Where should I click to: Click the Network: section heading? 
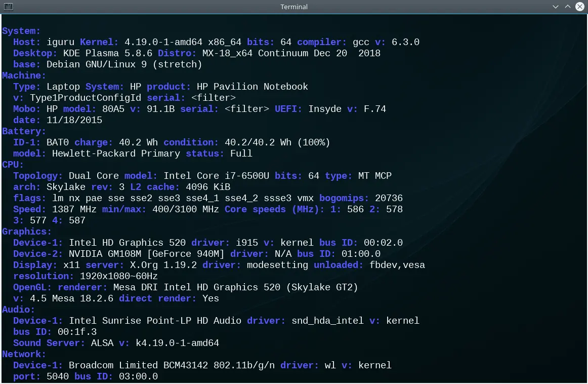[24, 354]
